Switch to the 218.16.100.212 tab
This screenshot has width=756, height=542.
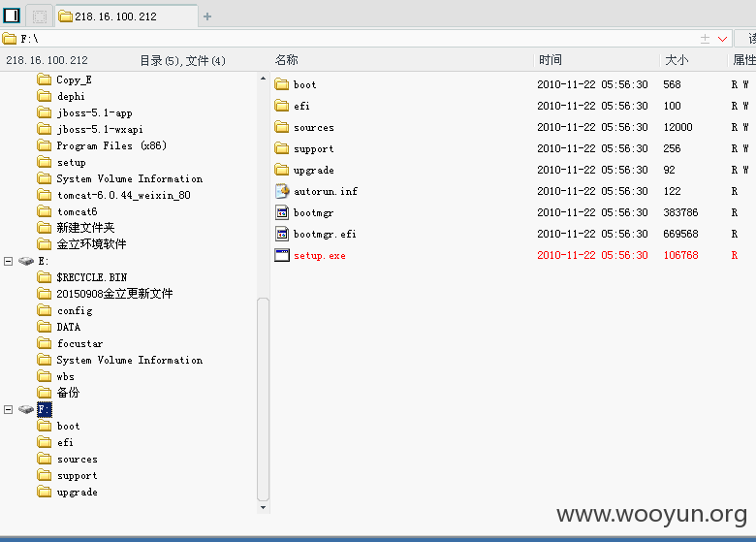point(127,16)
